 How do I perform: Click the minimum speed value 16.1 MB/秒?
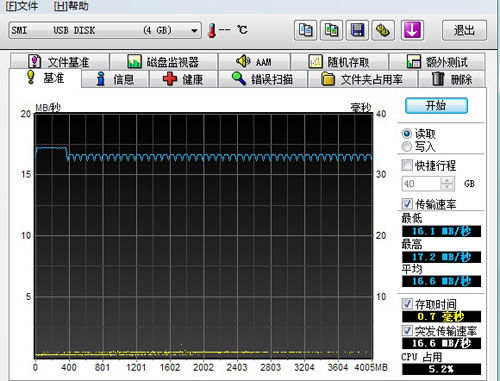pyautogui.click(x=441, y=231)
